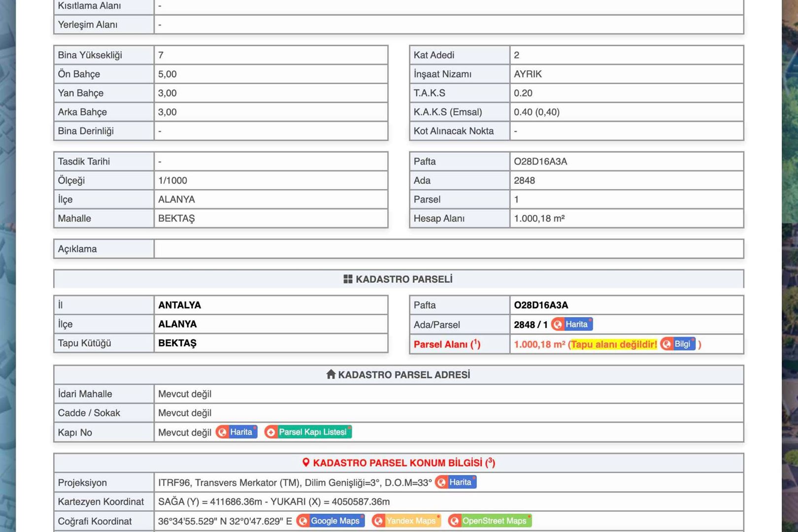Click Harita button in the Kapı No row
Viewport: 798px width, 532px height.
click(x=236, y=432)
